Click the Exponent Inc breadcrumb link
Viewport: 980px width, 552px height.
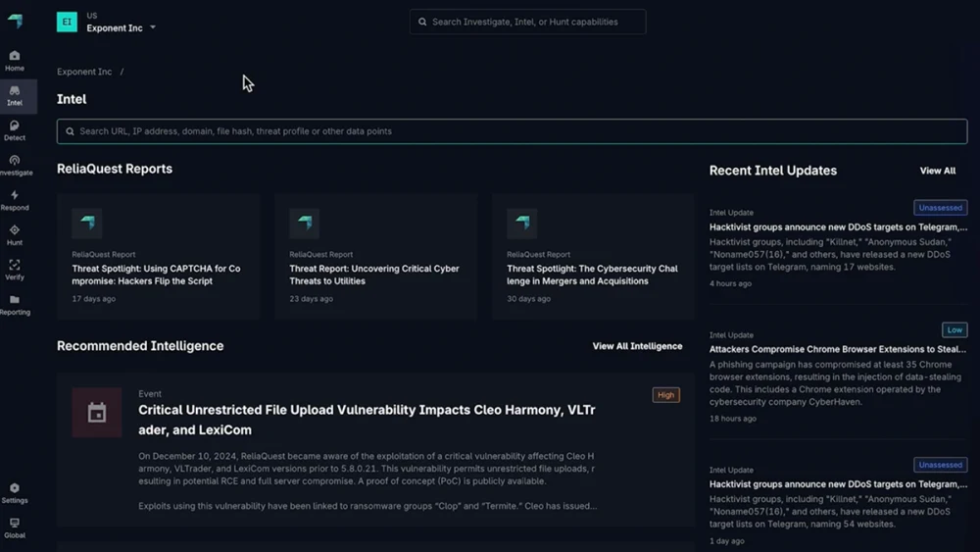pyautogui.click(x=84, y=72)
